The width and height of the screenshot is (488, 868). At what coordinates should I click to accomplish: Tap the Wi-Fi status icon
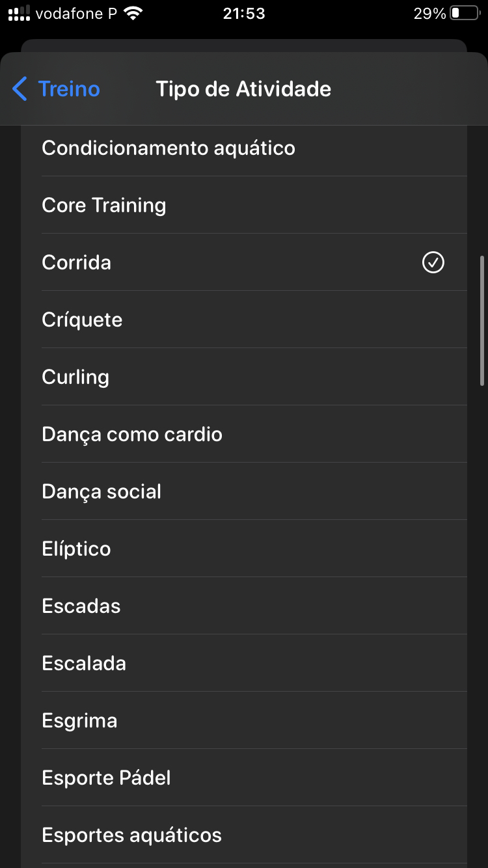[x=134, y=14]
